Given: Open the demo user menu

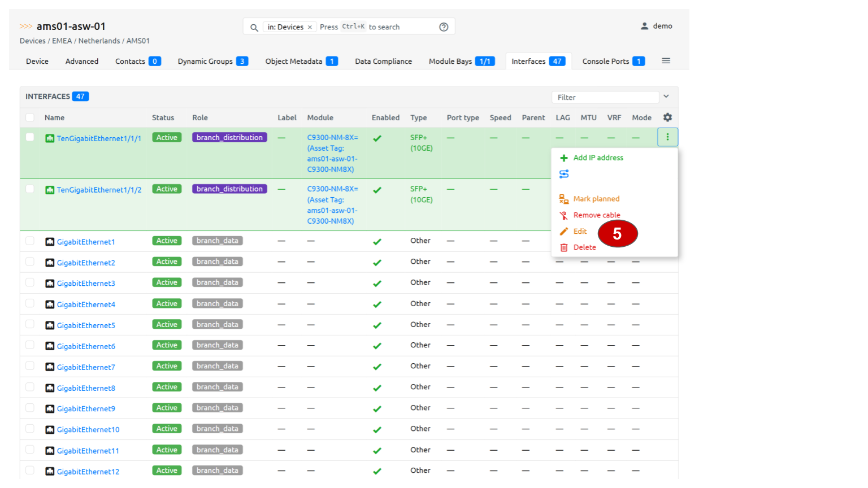Looking at the screenshot, I should pyautogui.click(x=656, y=26).
